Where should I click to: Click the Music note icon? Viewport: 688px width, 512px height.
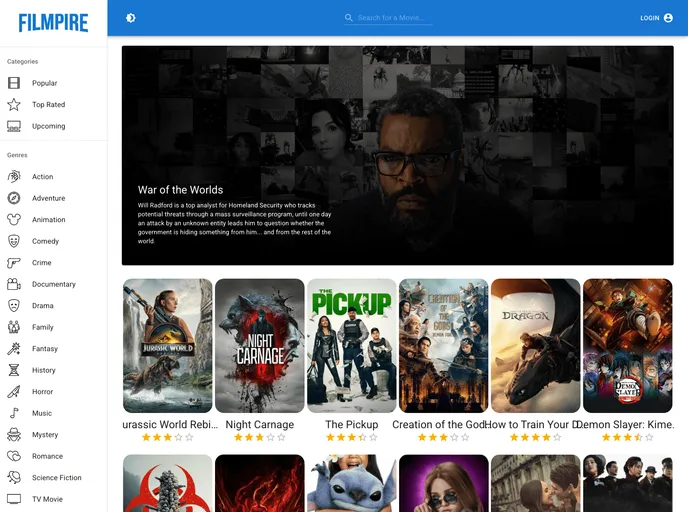[x=14, y=413]
